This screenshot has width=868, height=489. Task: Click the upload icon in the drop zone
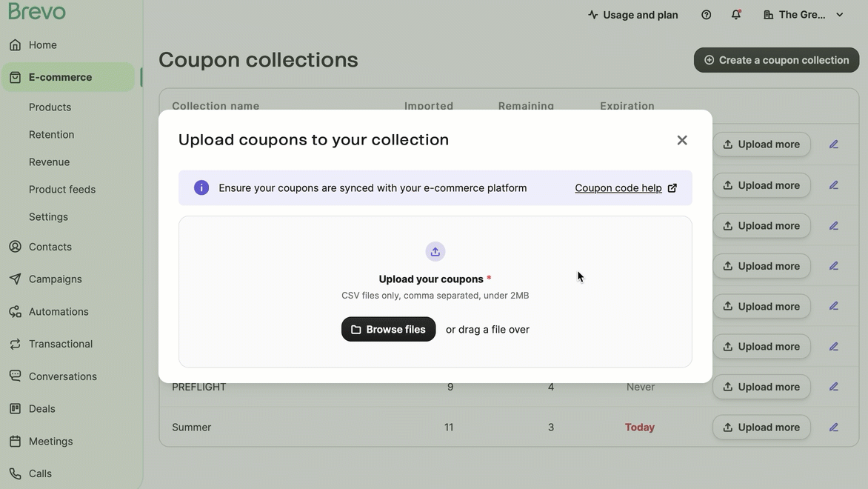[x=435, y=252]
